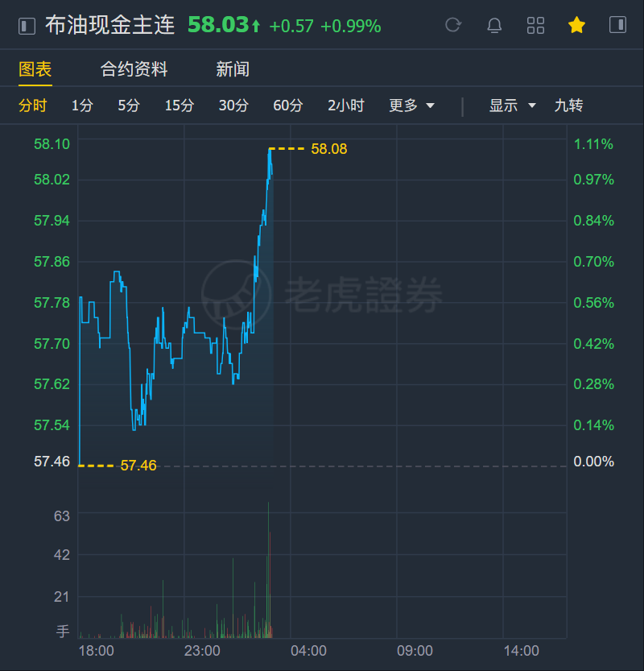This screenshot has width=644, height=671.
Task: Open the grid layout icon
Action: [x=535, y=25]
